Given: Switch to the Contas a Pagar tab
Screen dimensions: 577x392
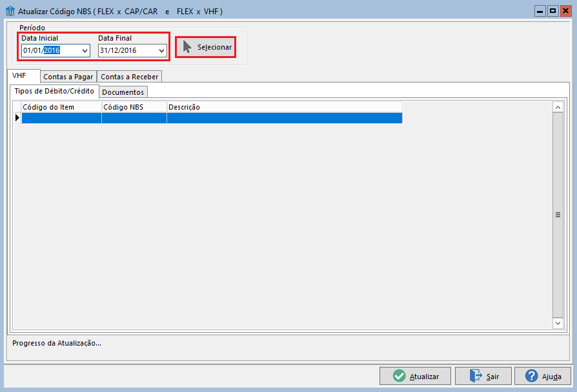Looking at the screenshot, I should coord(68,77).
